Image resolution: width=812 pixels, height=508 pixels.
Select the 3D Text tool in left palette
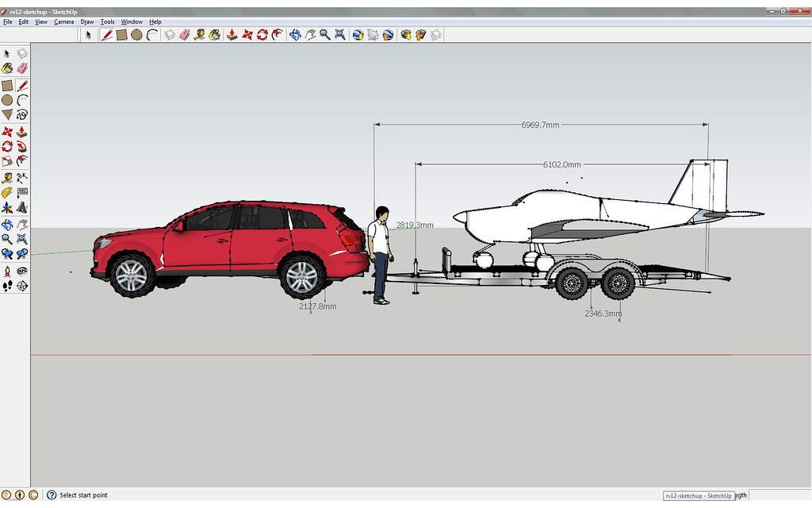(x=22, y=208)
